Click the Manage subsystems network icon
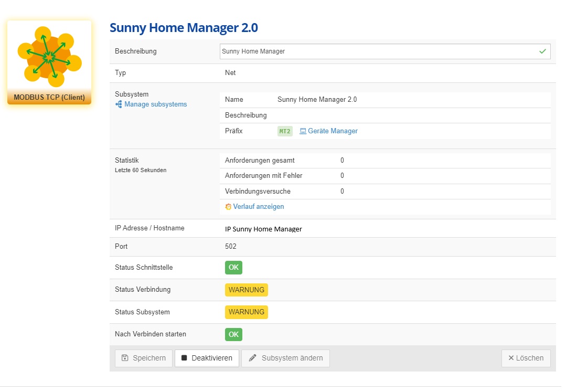Screen dimensions: 566x392 (119, 104)
